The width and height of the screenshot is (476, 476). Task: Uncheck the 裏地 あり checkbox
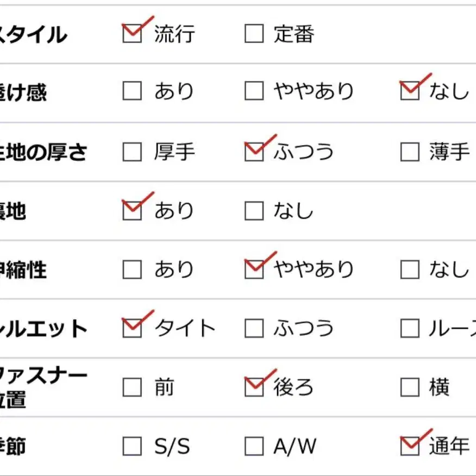tap(132, 211)
